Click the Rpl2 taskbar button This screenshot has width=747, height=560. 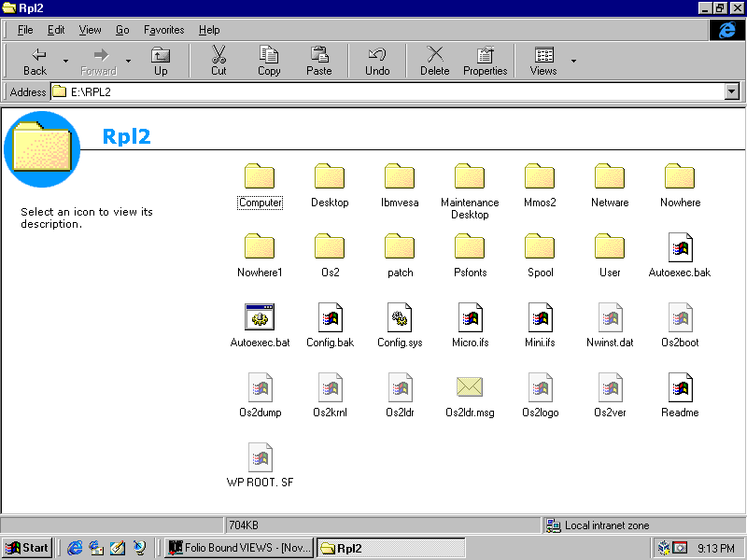pos(390,548)
